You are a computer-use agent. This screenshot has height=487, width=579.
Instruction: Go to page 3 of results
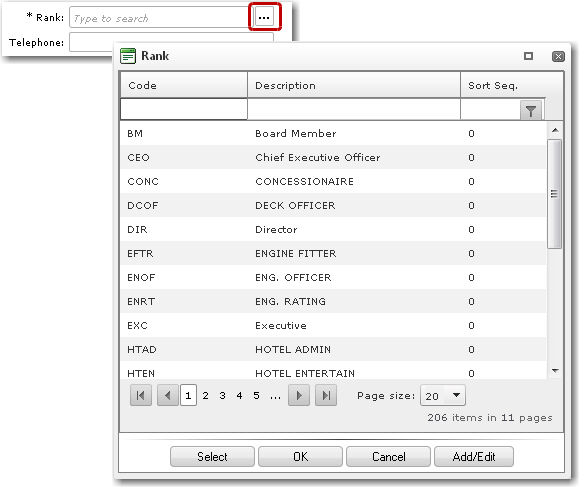click(x=222, y=395)
